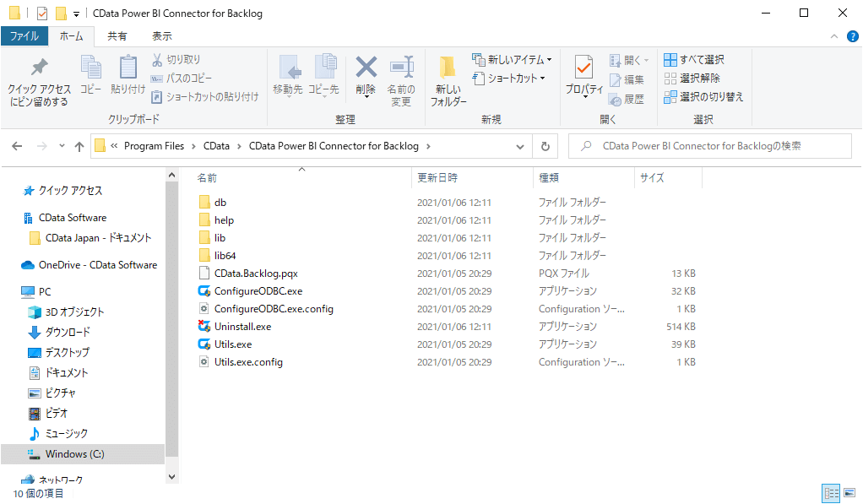The height and width of the screenshot is (504, 863).
Task: Create New folder (新しいフォルダー)
Action: (448, 80)
